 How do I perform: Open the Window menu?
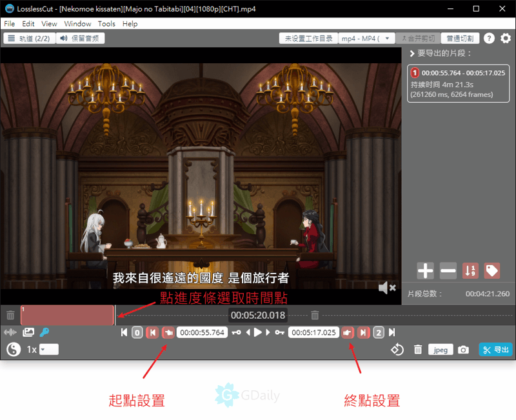[77, 24]
